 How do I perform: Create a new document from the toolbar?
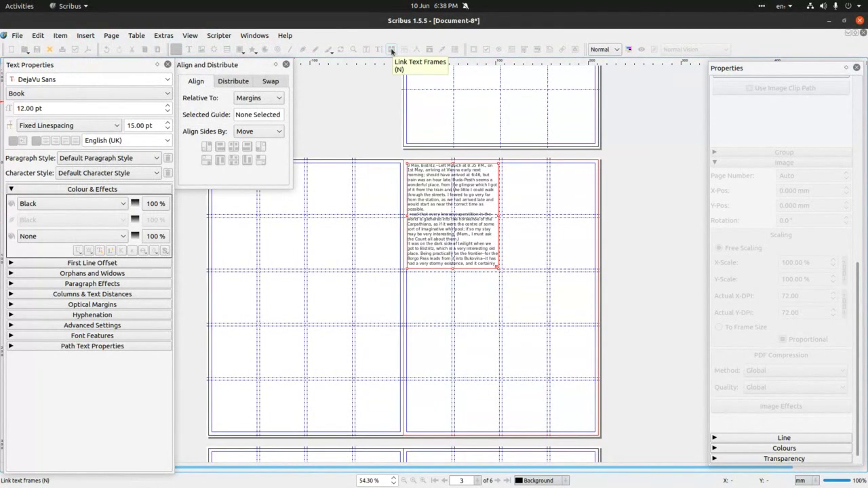[12, 49]
